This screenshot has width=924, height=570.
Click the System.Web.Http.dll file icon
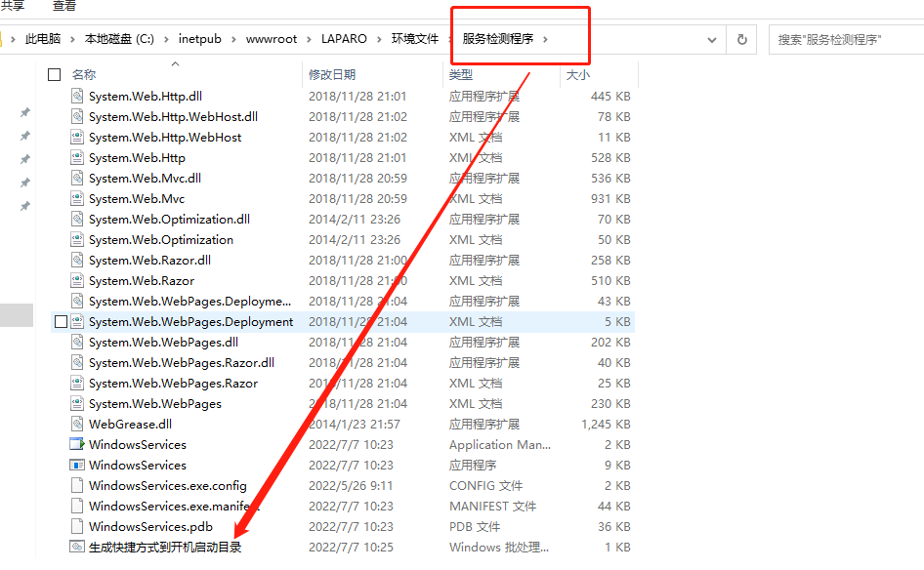(77, 96)
